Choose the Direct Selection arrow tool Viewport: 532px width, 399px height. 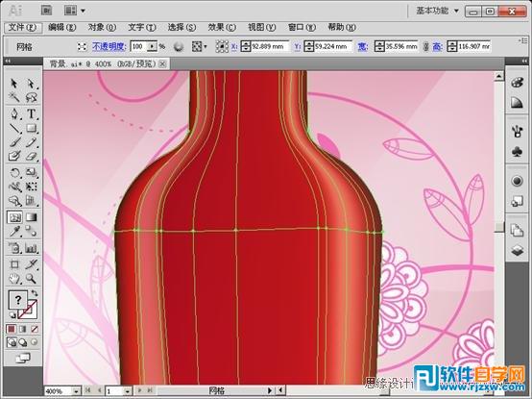32,84
